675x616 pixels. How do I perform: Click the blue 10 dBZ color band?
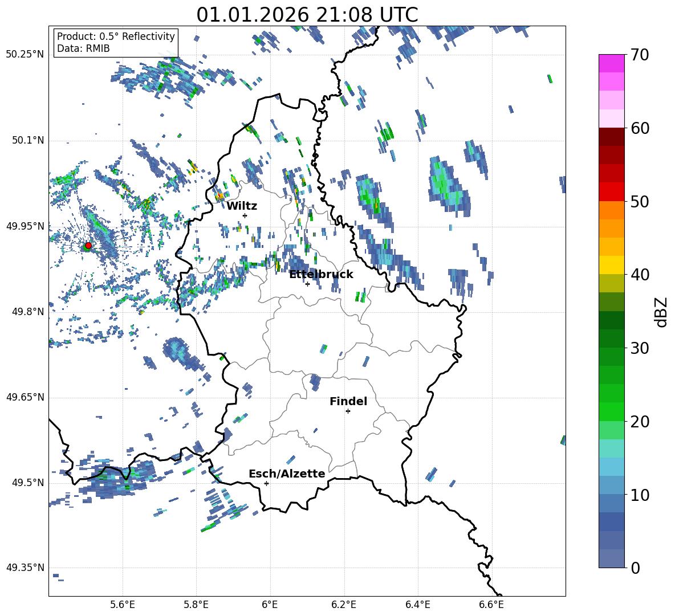click(611, 485)
